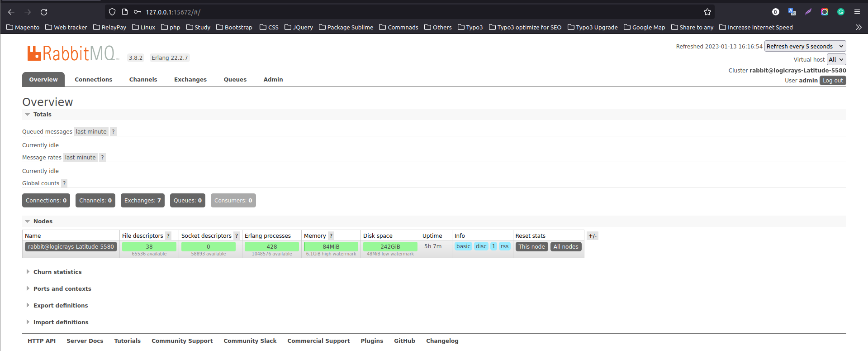Click the RabbitMQ logo
This screenshot has height=351, width=868.
tap(72, 53)
